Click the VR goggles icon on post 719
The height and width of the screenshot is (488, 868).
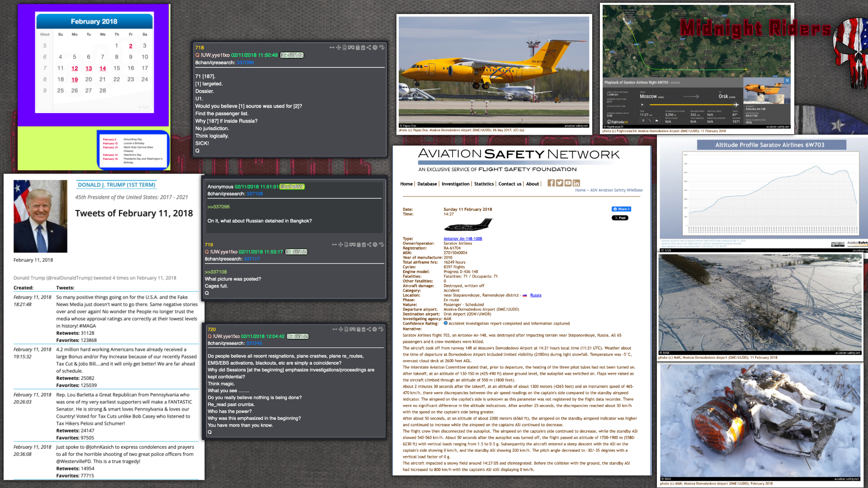click(x=353, y=244)
